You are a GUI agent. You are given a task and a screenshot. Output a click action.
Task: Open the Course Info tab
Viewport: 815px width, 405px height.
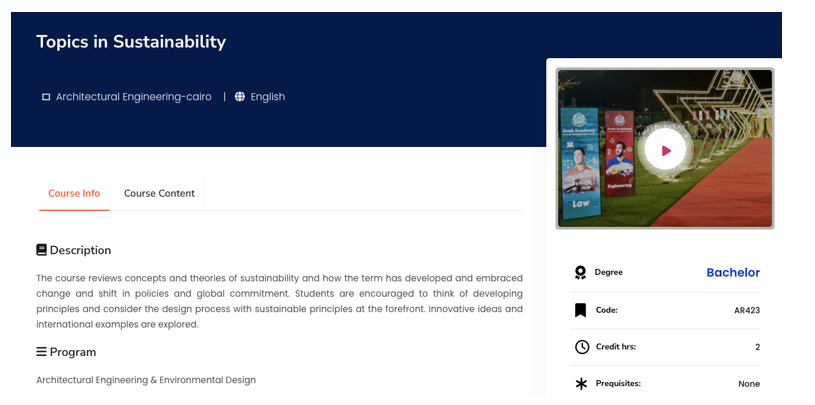74,193
